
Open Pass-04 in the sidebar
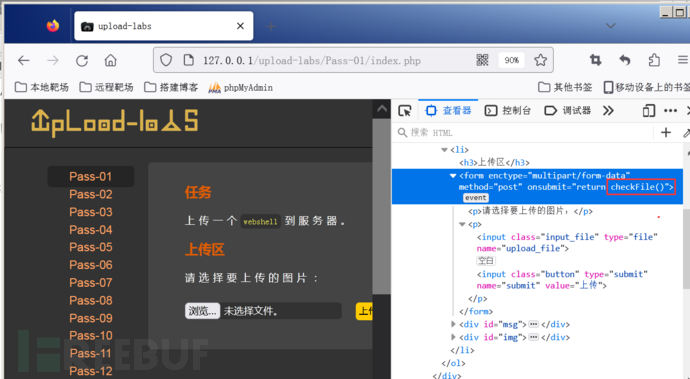91,229
